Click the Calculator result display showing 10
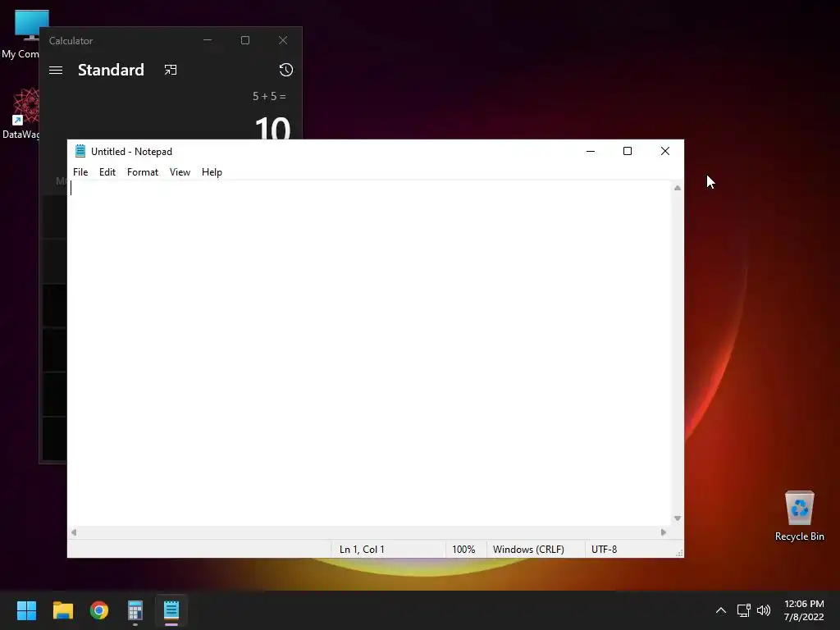This screenshot has height=630, width=840. [272, 129]
